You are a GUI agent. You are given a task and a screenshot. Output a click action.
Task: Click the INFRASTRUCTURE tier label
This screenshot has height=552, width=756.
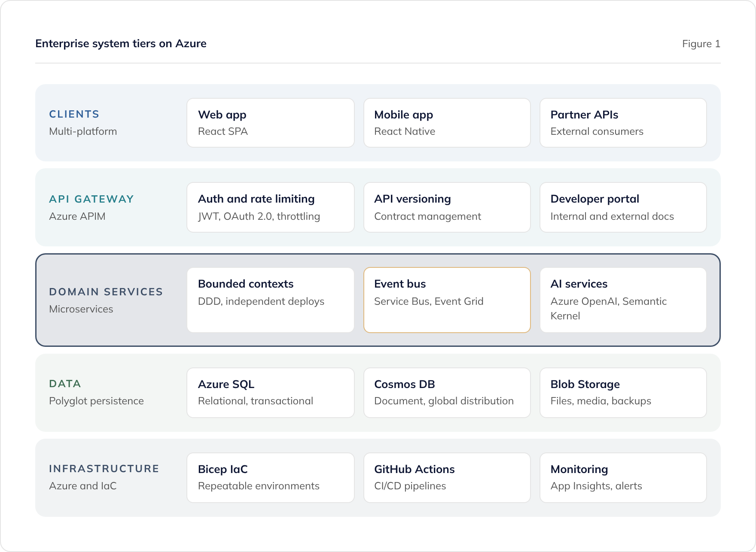tap(104, 469)
